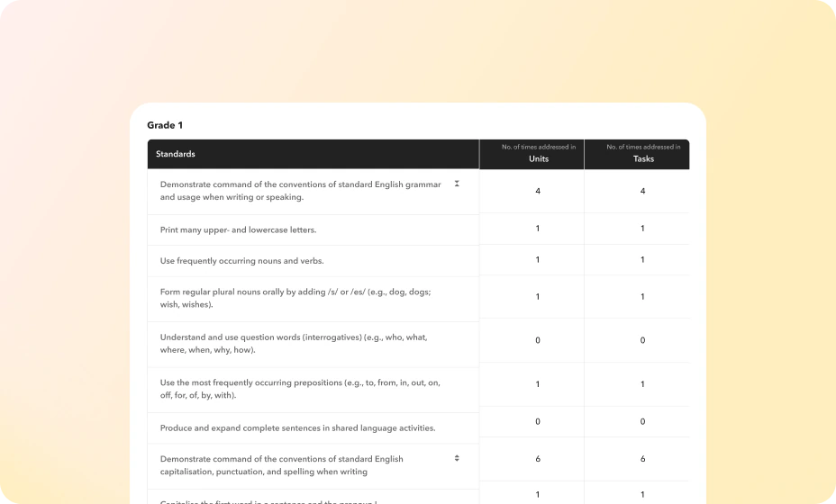Click Tasks value for 'Print many upper- and lowercase letters'
The height and width of the screenshot is (504, 836).
(642, 229)
